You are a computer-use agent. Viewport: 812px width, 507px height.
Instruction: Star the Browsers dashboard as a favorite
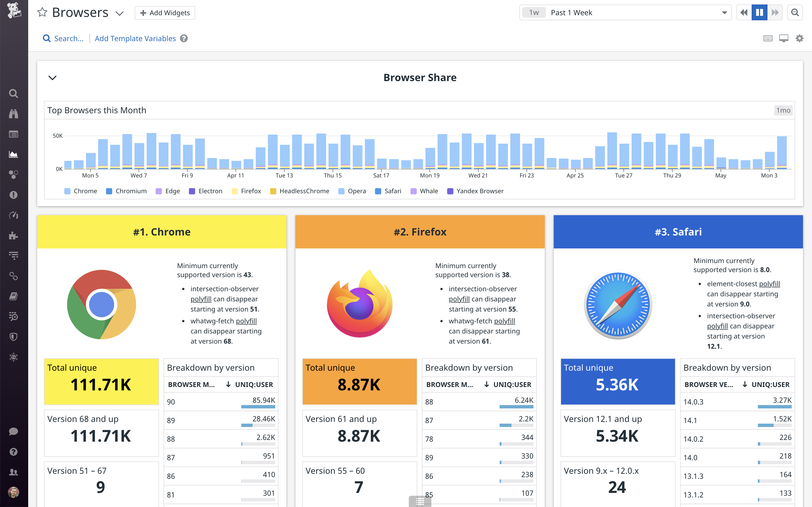(x=42, y=12)
